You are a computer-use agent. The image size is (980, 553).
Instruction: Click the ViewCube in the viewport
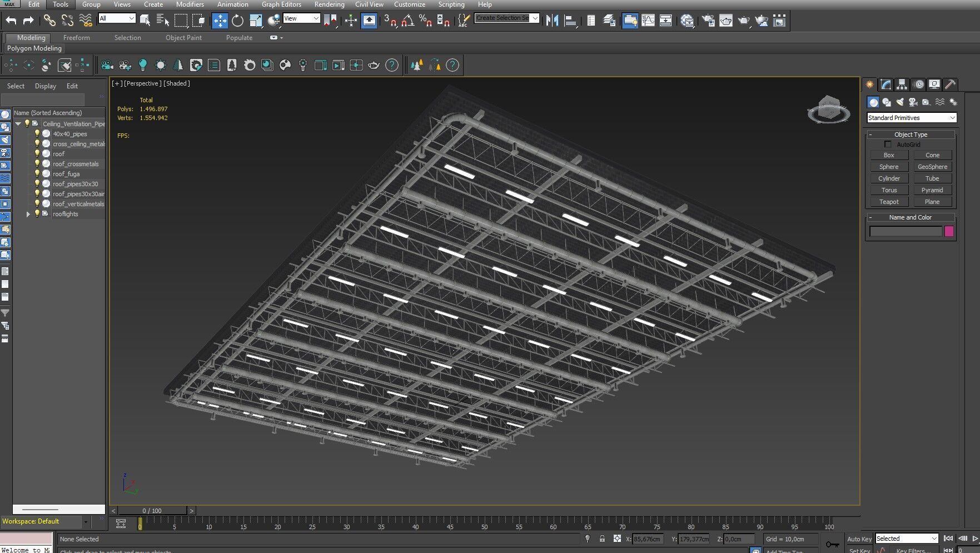(x=828, y=109)
